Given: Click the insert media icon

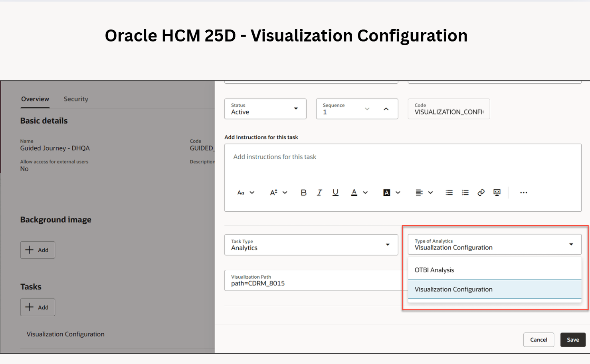Looking at the screenshot, I should (497, 193).
